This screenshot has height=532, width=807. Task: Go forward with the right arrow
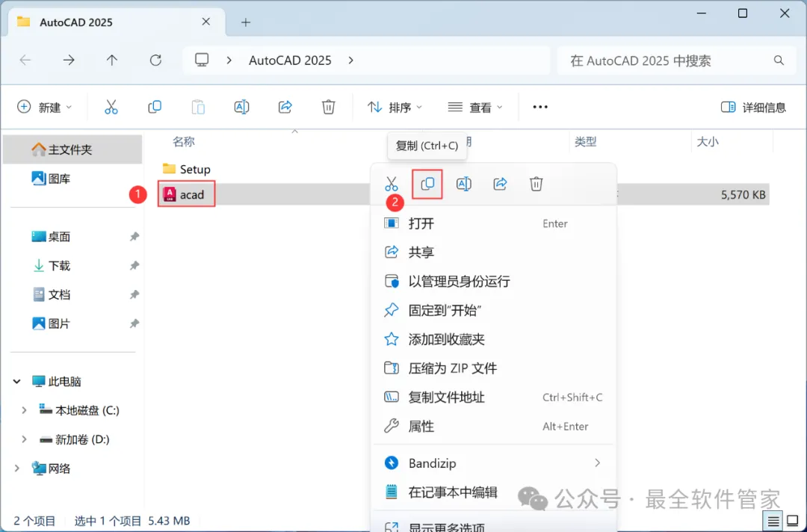pos(69,61)
